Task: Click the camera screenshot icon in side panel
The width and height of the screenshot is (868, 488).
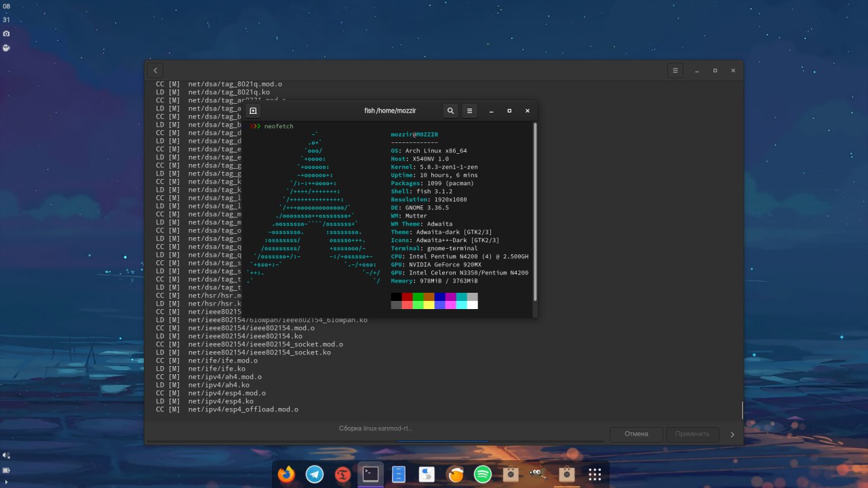Action: click(6, 33)
